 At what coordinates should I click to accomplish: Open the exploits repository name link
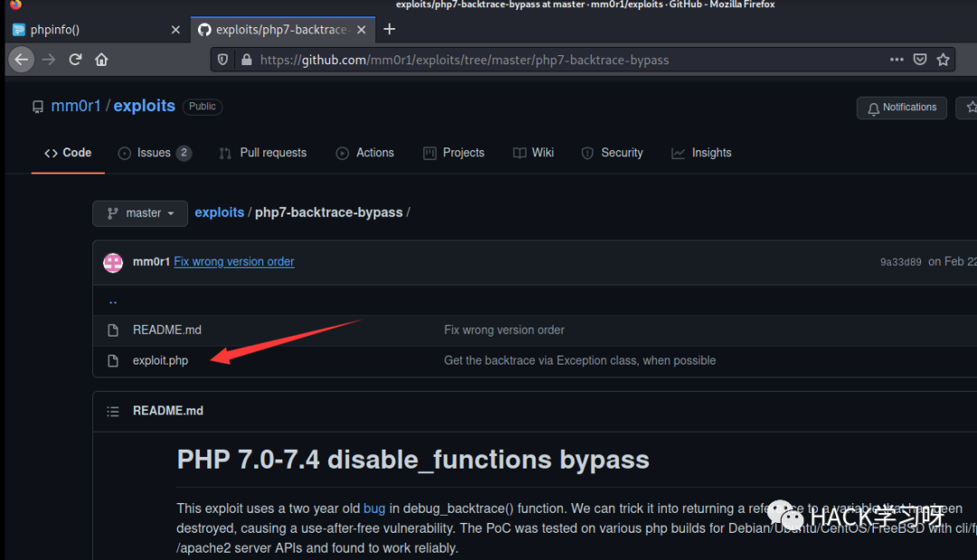coord(144,106)
